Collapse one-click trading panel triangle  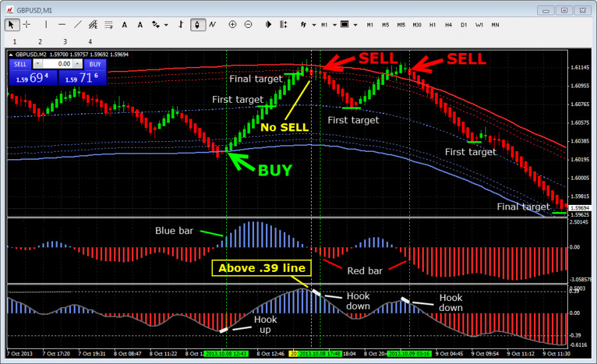[11, 54]
